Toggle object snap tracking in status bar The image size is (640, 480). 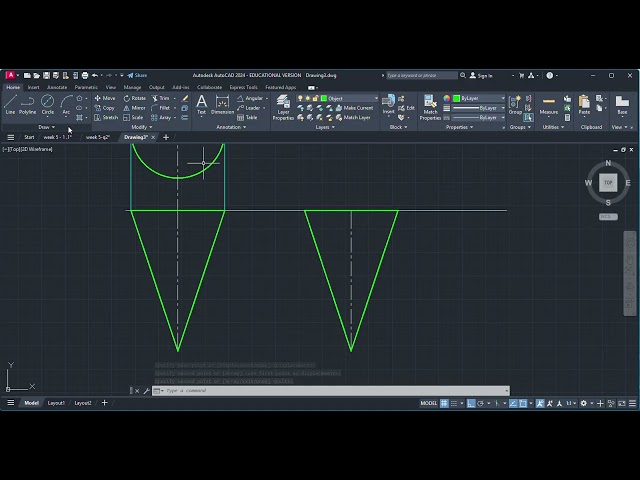click(513, 403)
